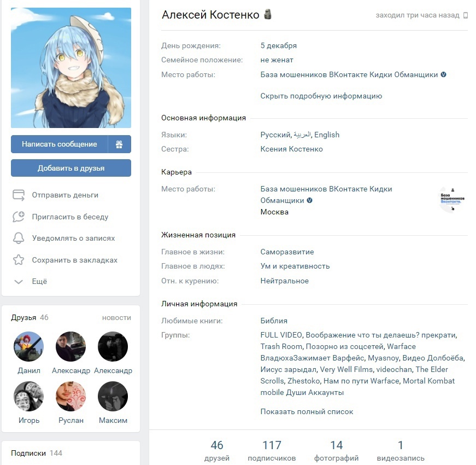The image size is (476, 465).
Task: Click the Добавить в друзья button
Action: 71,168
